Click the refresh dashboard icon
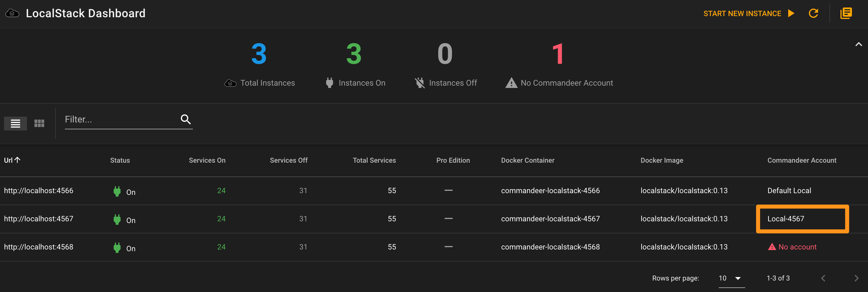 [813, 14]
